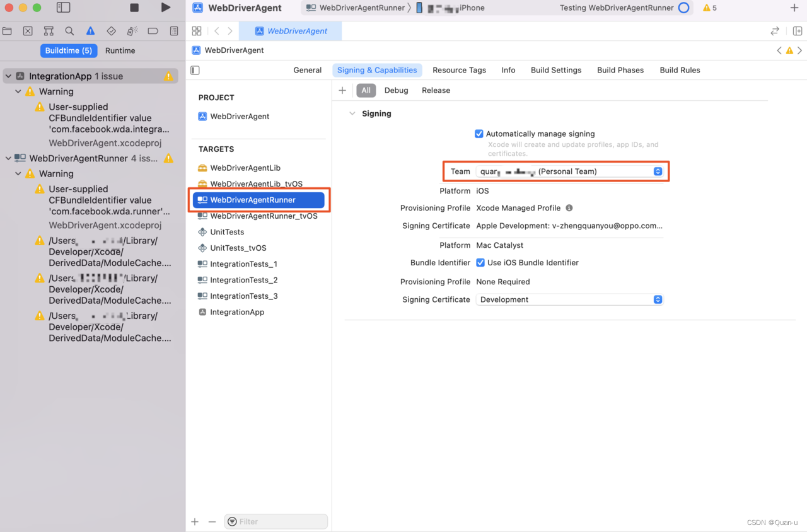Add a capability with the plus button
The height and width of the screenshot is (532, 807).
[342, 90]
